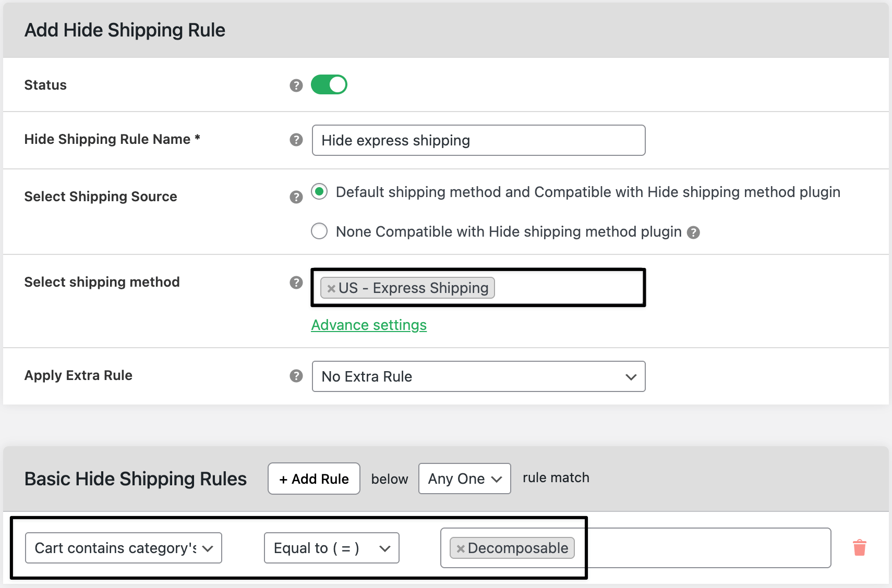Click the help icon next to Status
Screen dimensions: 892x588
coord(296,85)
